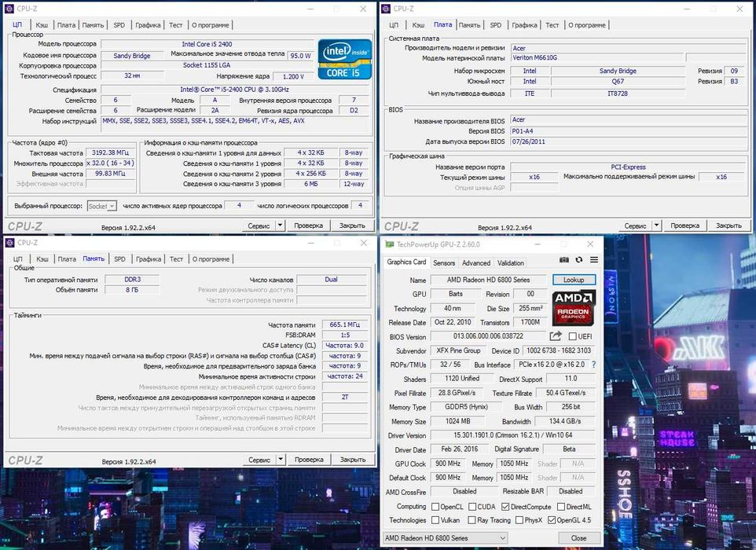The width and height of the screenshot is (756, 550).
Task: Click the 134.4 GB/s bandwidth value
Action: (565, 421)
